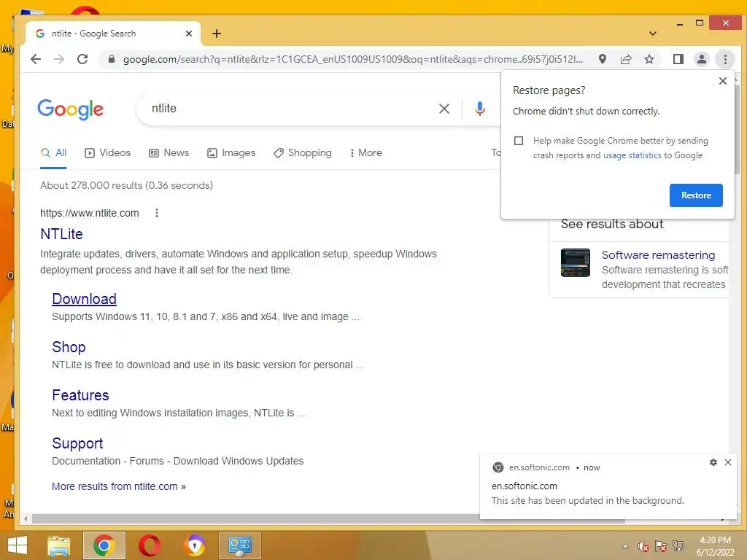
Task: Start voice search with the microphone icon
Action: [480, 109]
